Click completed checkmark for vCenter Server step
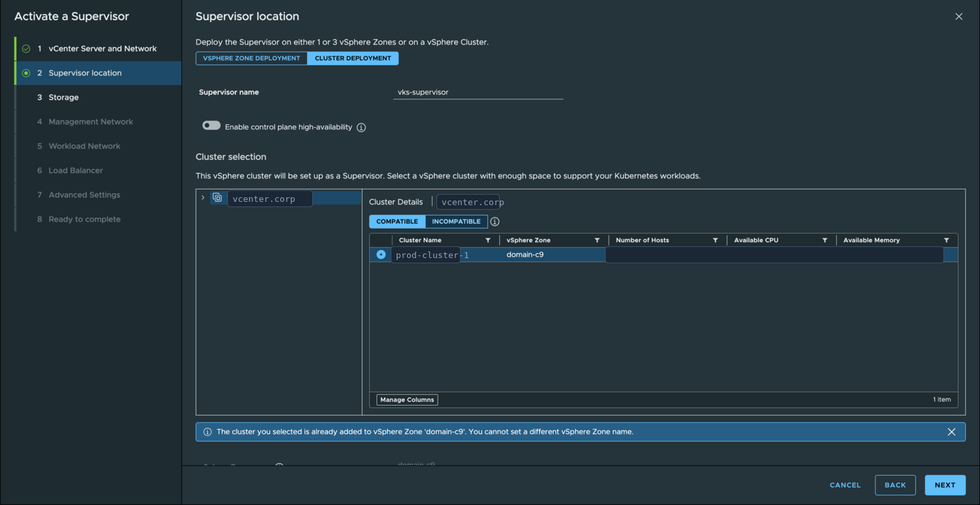The image size is (980, 505). 26,49
